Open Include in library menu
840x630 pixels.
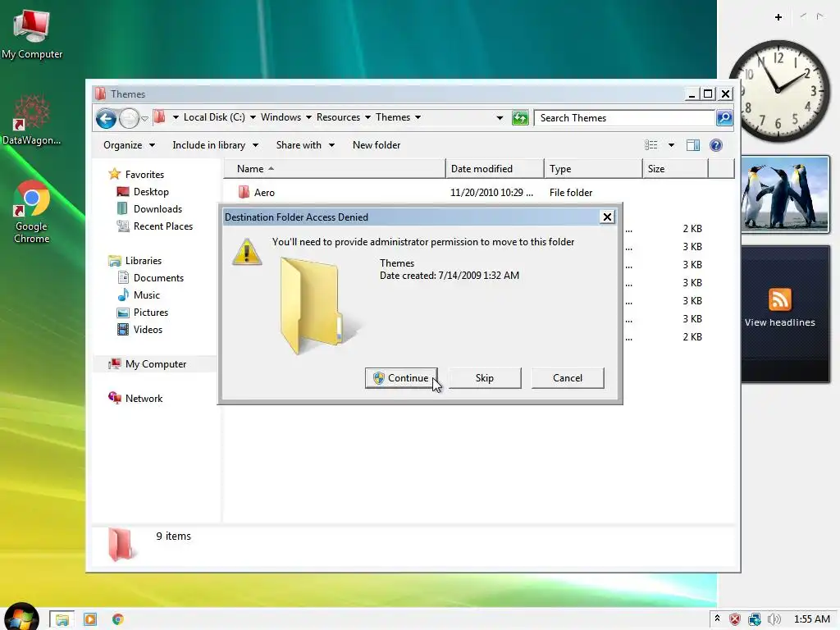(x=216, y=145)
